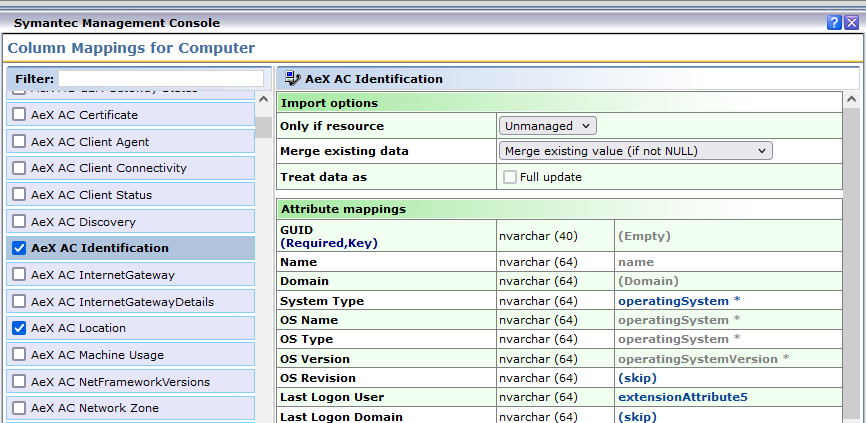
Task: Click the Attribute mappings section header
Action: coord(559,209)
